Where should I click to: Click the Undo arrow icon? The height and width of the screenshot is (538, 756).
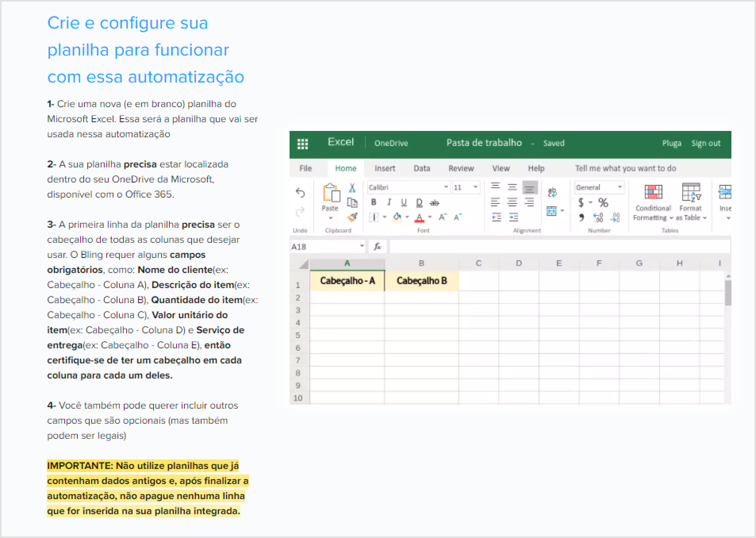coord(300,193)
